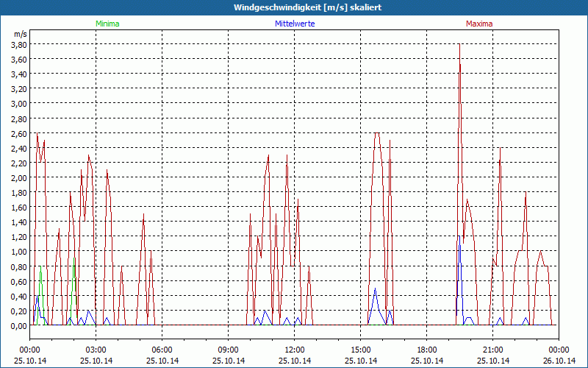The width and height of the screenshot is (588, 368).
Task: Click the 3,80 m/s red maxima peak
Action: pos(459,45)
